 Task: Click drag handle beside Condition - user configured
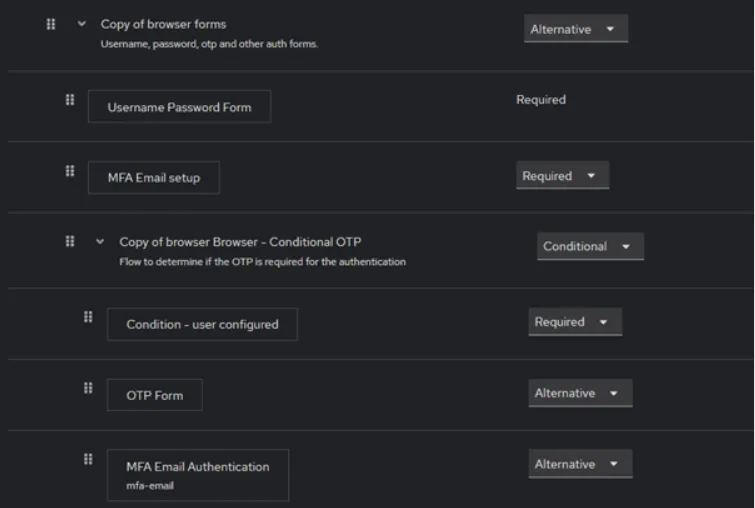click(88, 317)
